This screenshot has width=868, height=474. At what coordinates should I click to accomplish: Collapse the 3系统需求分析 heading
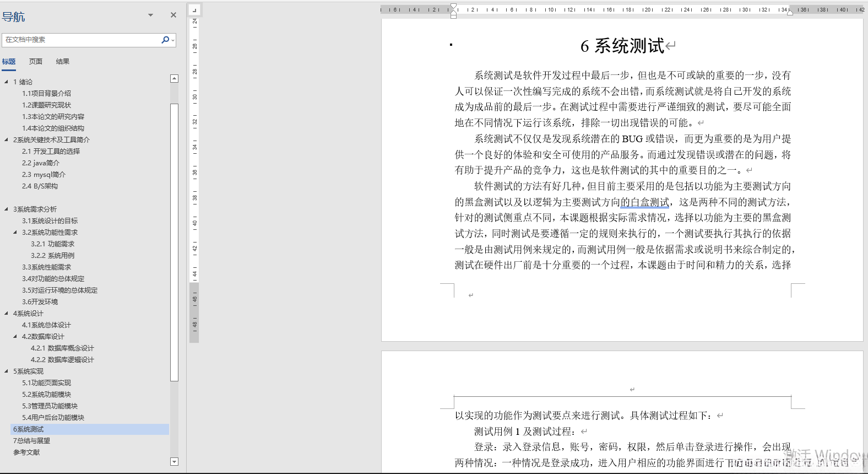tap(6, 209)
